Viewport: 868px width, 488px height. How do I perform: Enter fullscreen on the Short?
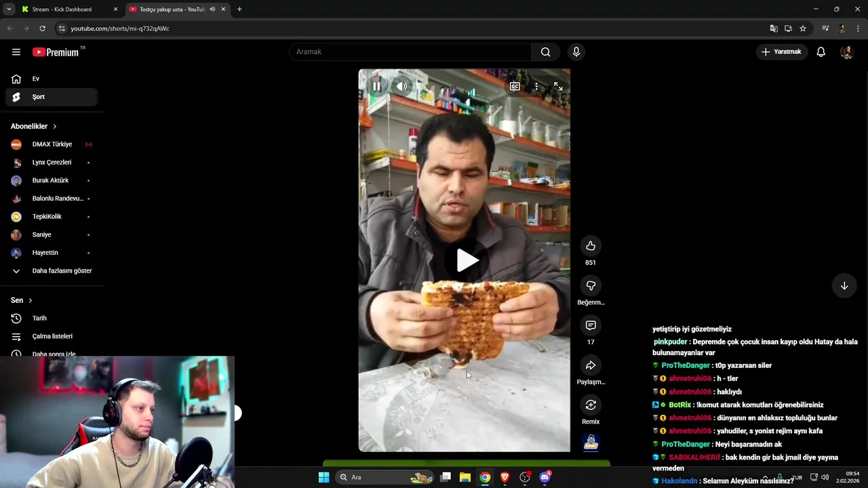point(558,87)
